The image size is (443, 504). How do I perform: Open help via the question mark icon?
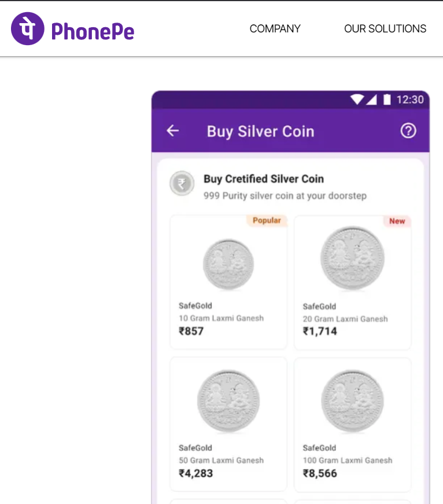[x=408, y=131]
